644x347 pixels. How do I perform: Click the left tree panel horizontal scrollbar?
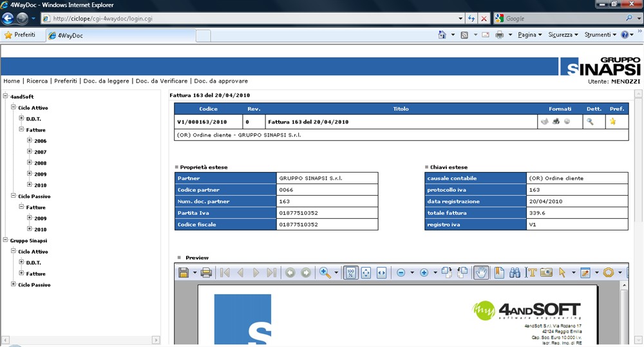pos(81,340)
